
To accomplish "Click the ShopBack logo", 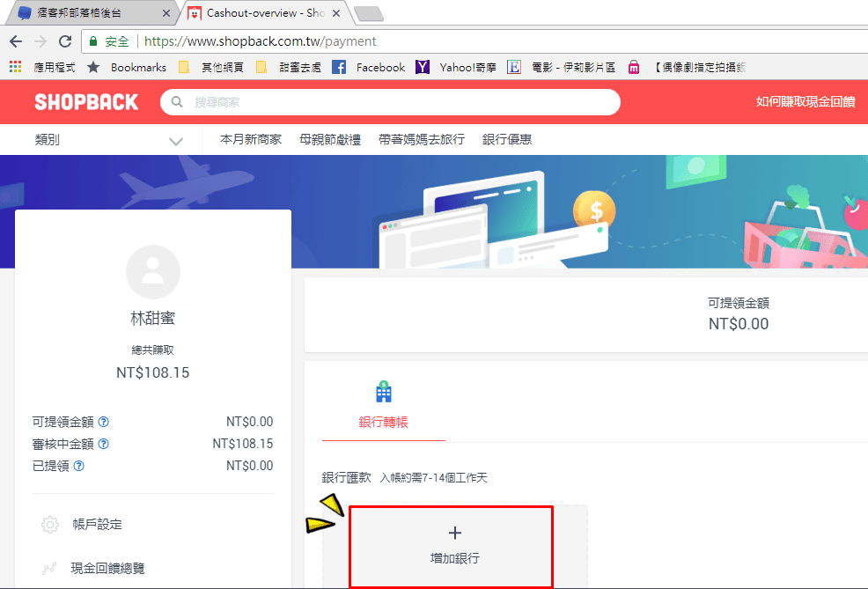I will (86, 102).
